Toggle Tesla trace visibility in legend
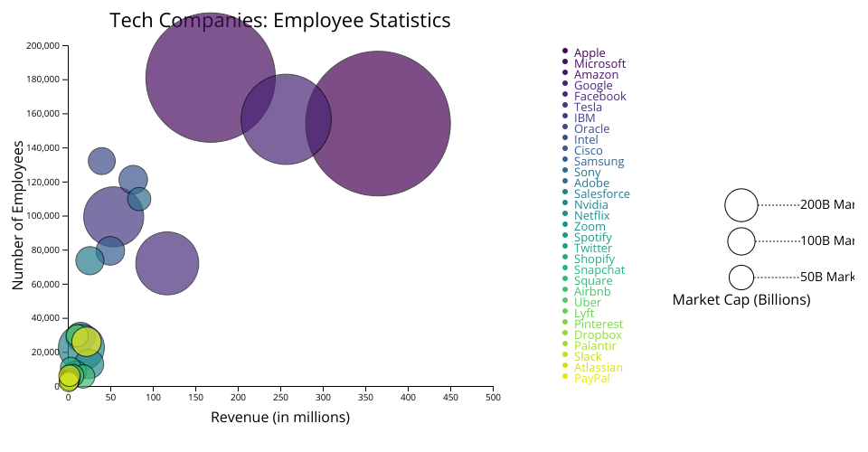Screen dimensions: 868x452 tap(588, 108)
